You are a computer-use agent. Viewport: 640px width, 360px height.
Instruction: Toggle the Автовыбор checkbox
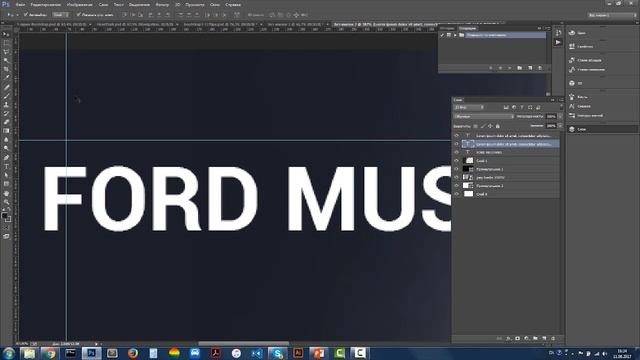[x=26, y=15]
